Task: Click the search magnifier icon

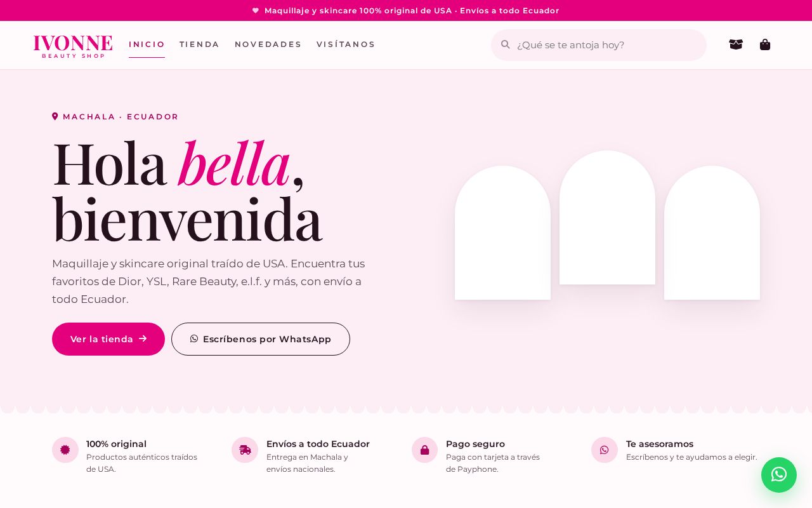Action: tap(506, 44)
